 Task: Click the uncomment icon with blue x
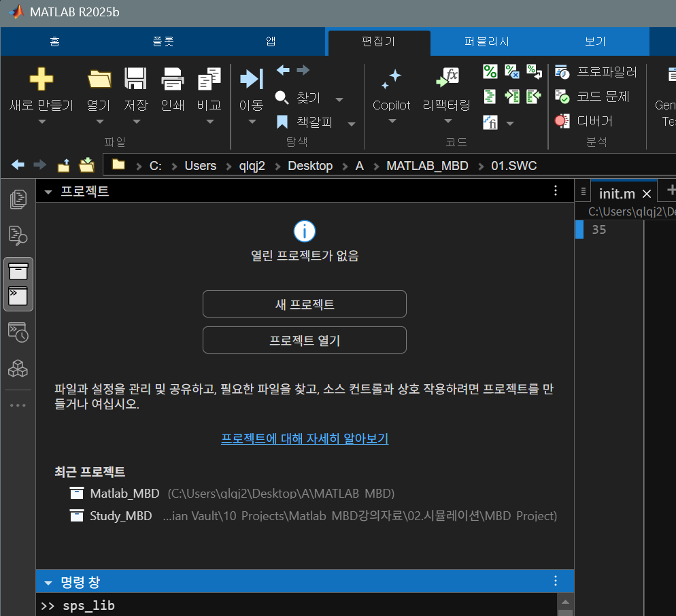[511, 71]
